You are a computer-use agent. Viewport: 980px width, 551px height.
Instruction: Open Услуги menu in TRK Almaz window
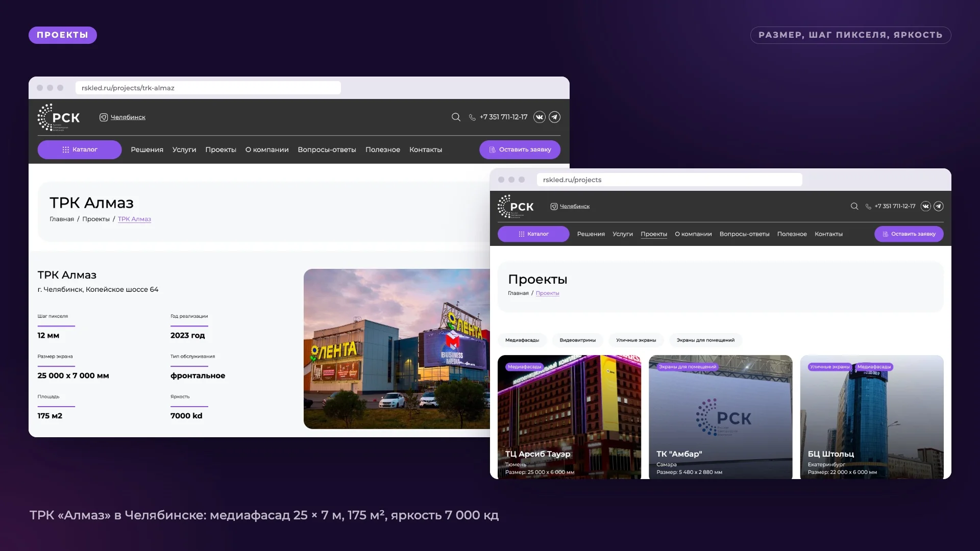pos(184,150)
